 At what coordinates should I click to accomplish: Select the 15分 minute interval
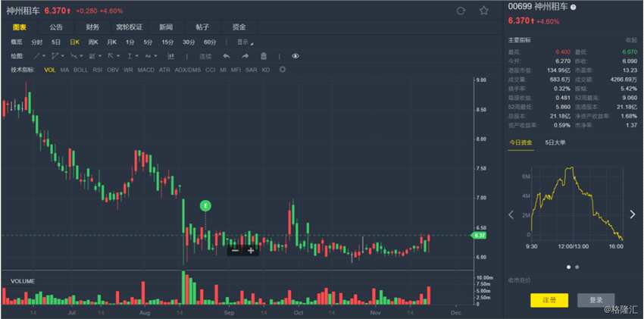(x=167, y=42)
